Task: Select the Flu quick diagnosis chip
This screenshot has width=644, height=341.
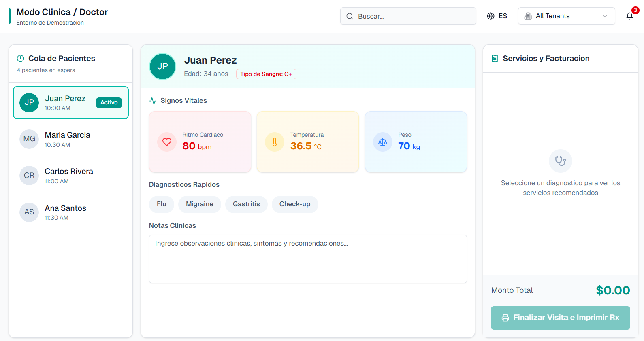Action: coord(161,204)
